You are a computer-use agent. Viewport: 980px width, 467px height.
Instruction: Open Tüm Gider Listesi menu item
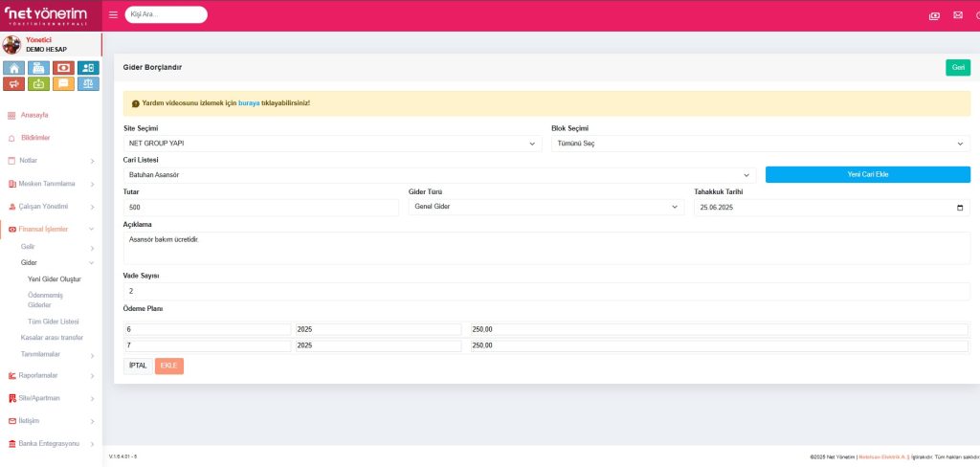point(54,321)
